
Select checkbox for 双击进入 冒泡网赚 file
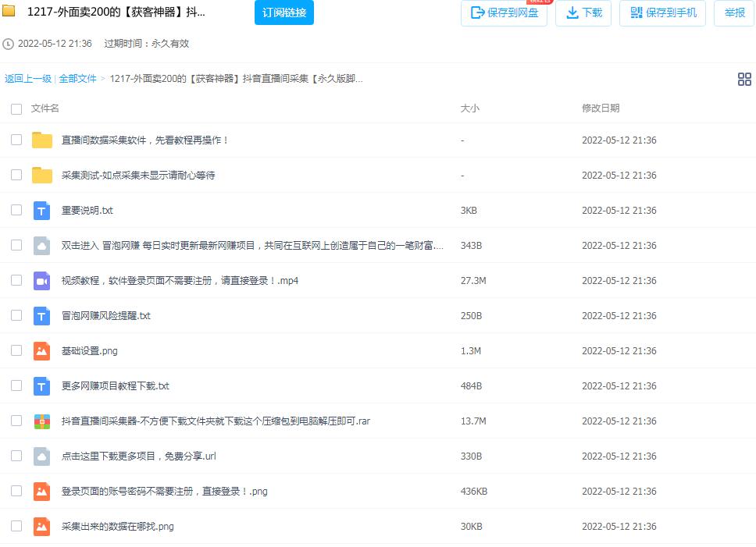[x=16, y=245]
